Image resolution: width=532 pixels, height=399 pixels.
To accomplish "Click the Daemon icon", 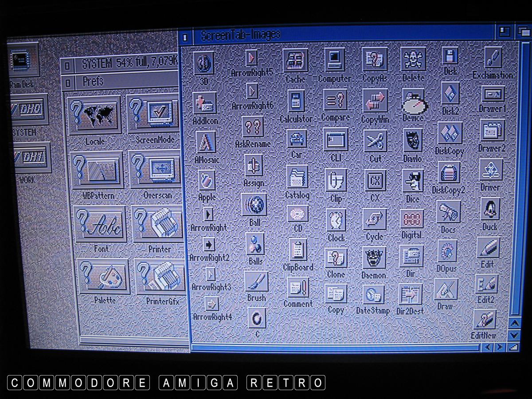I will pyautogui.click(x=374, y=258).
